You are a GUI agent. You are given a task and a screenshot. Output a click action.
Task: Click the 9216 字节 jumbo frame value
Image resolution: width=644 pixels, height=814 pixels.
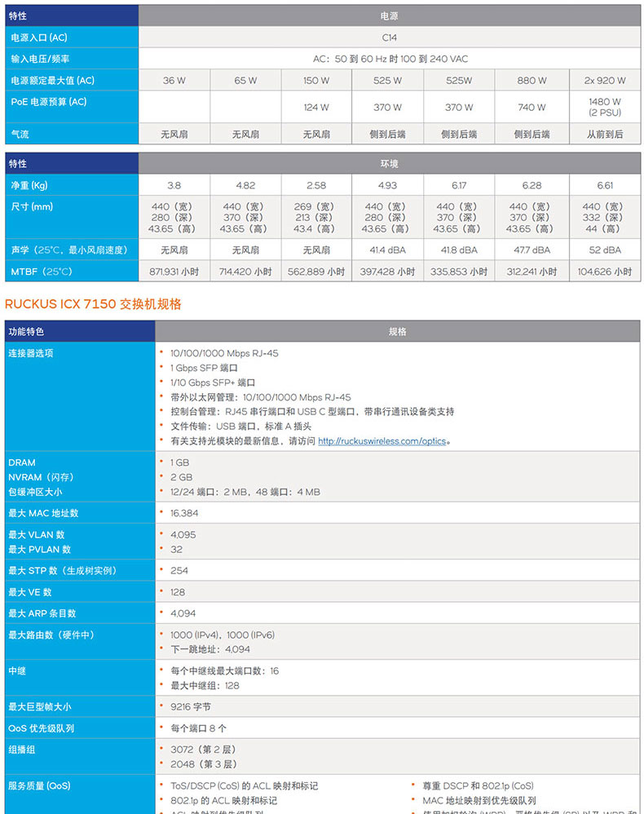tap(191, 707)
